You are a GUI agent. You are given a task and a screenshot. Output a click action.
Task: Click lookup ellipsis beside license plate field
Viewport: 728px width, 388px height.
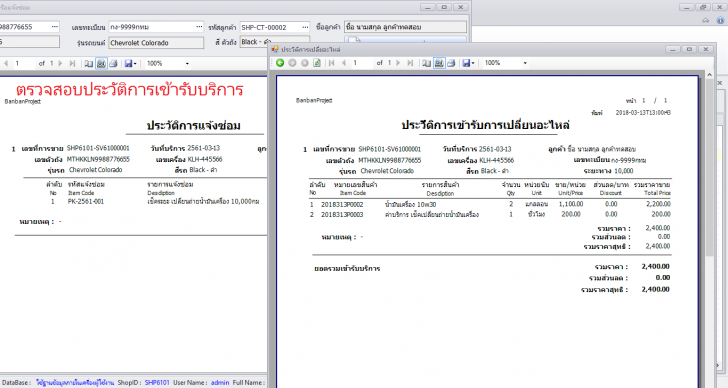coord(199,27)
